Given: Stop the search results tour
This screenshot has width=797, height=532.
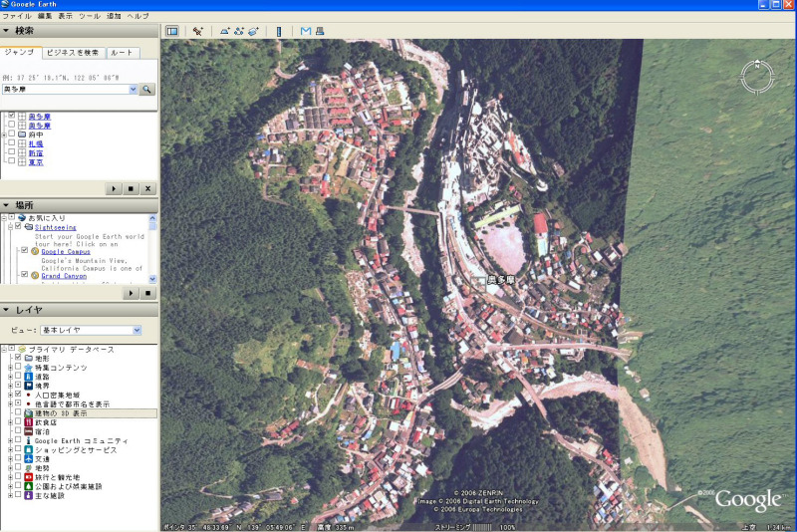Looking at the screenshot, I should [131, 188].
